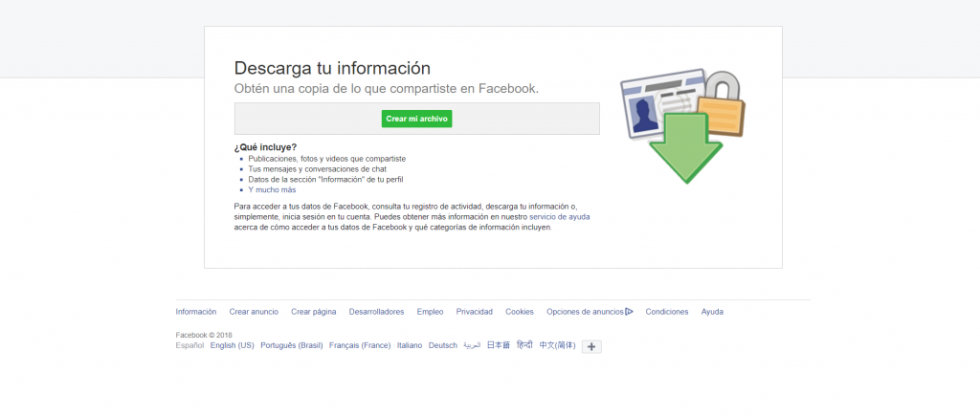The width and height of the screenshot is (980, 417).
Task: Select Italiano language option
Action: tap(410, 345)
